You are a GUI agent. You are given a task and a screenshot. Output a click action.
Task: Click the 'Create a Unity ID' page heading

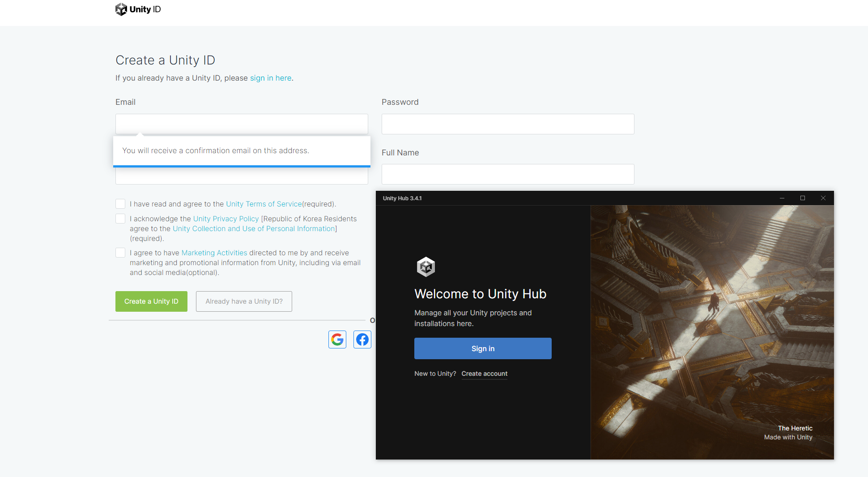(165, 60)
